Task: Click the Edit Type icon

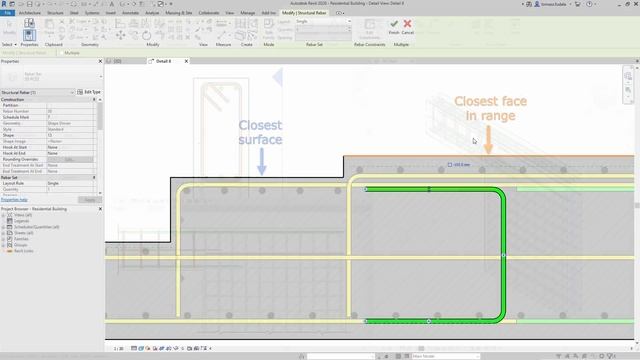Action: [x=80, y=92]
